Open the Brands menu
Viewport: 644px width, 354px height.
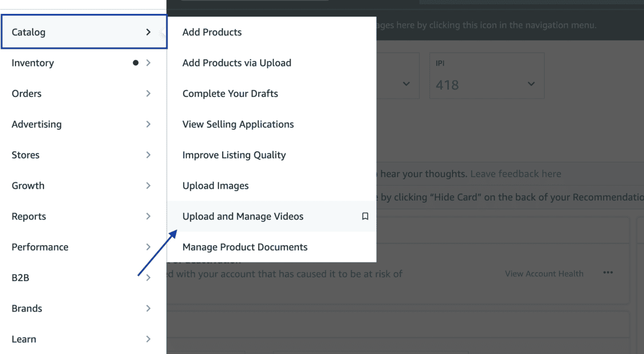click(83, 308)
